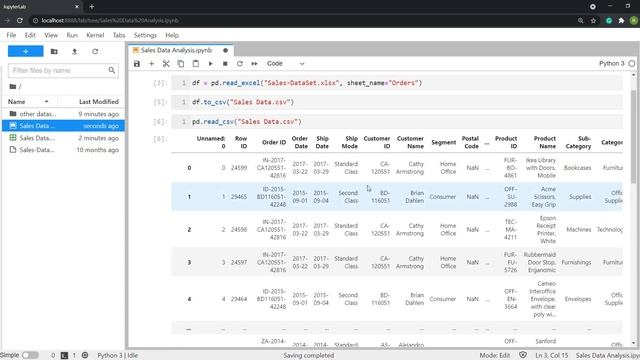Click the Envelopes cell in row 4
This screenshot has height=360, width=640.
[x=578, y=299]
